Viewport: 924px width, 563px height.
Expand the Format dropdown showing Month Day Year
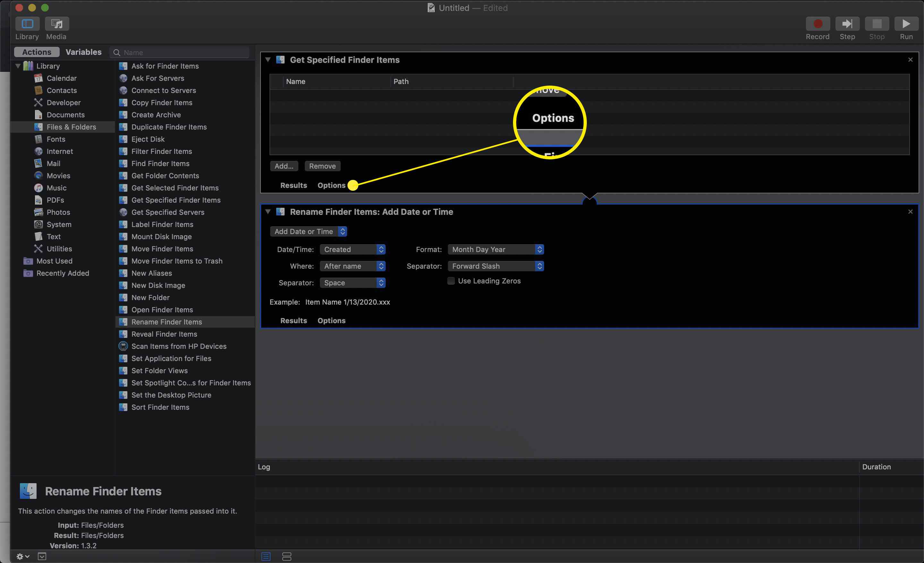pos(495,249)
